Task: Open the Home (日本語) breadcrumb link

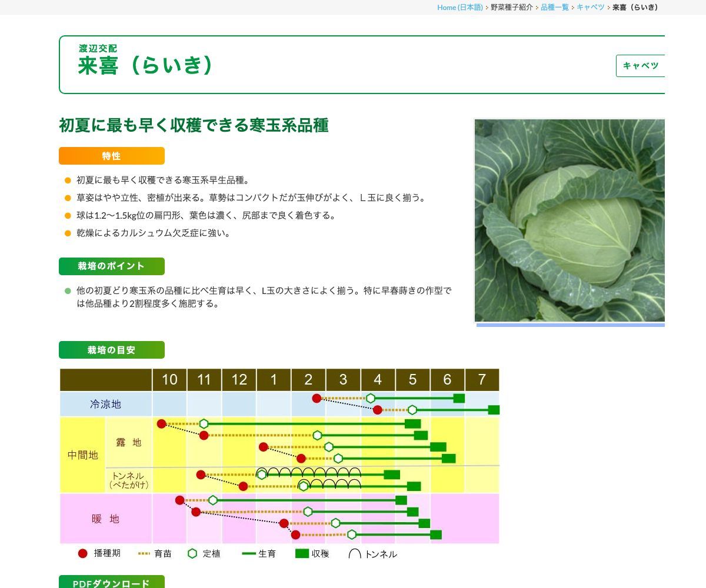Action: coord(459,7)
